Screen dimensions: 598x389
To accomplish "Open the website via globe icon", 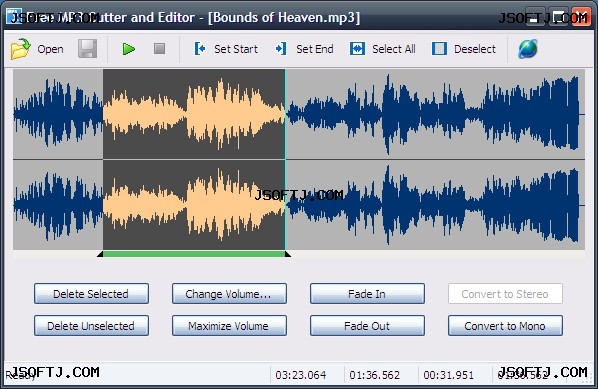I will [x=528, y=49].
